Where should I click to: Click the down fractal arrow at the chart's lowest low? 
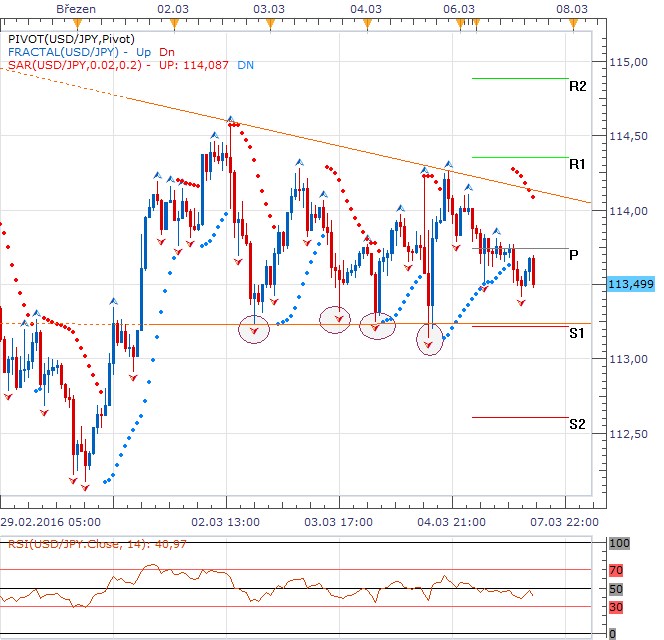[85, 486]
